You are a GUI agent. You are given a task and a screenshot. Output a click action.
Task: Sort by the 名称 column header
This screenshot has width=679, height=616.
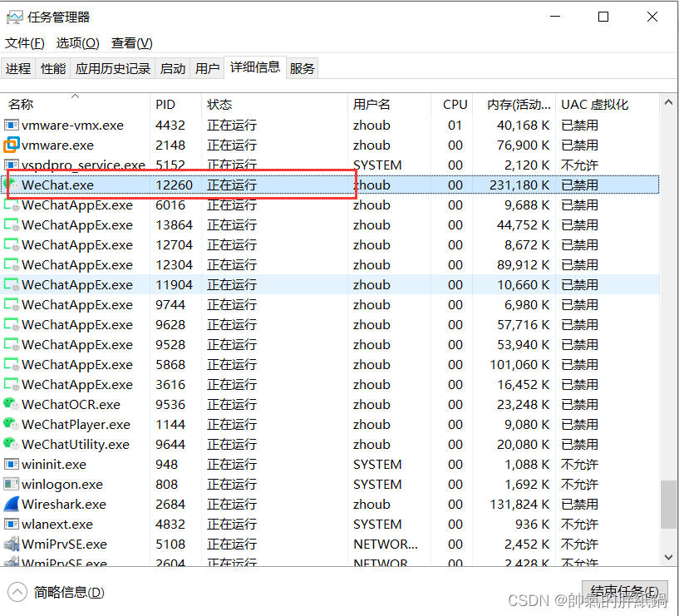click(76, 104)
